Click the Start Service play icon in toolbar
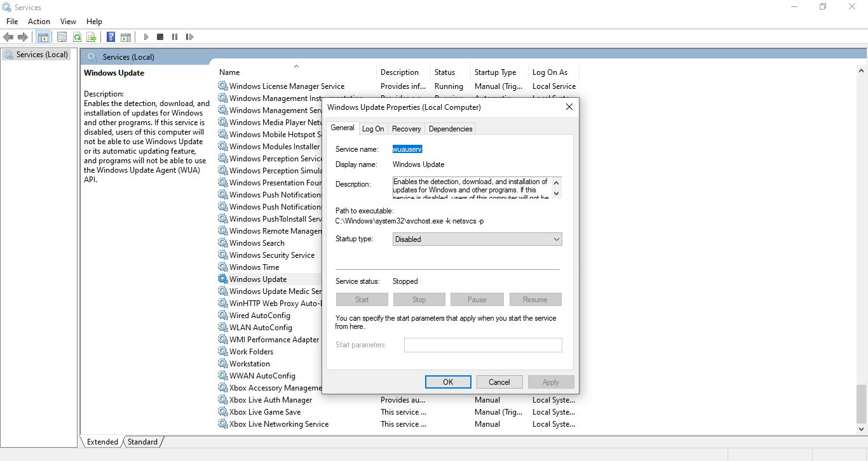 click(146, 37)
